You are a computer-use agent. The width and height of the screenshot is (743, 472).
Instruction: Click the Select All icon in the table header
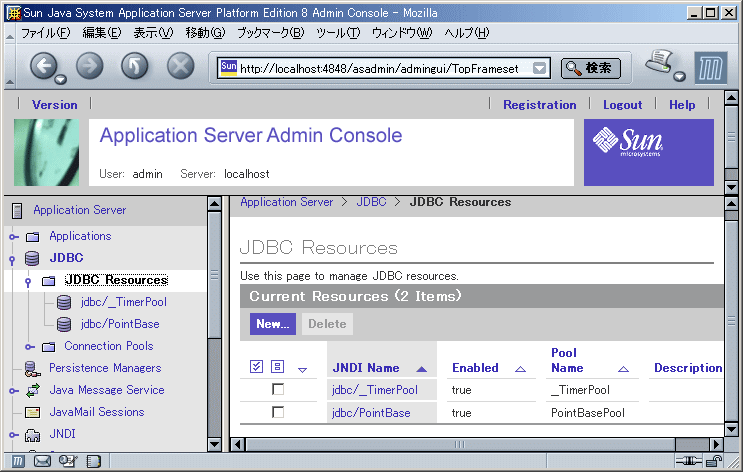pos(256,366)
